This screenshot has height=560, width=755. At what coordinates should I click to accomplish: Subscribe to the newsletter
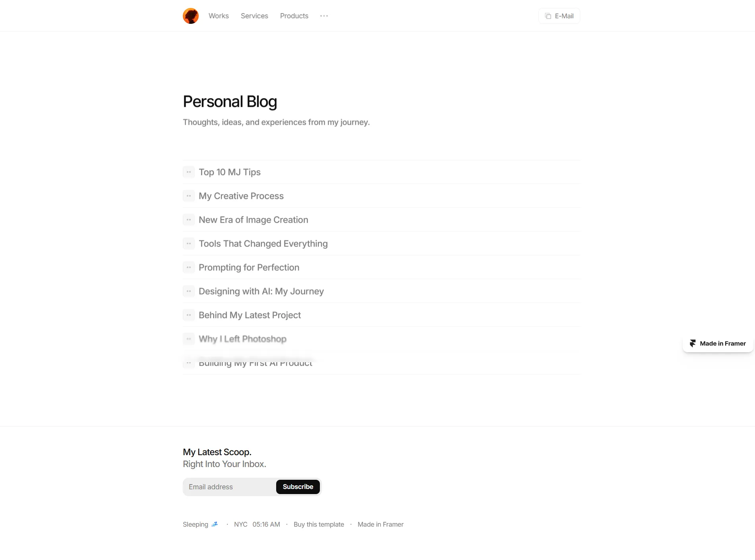click(x=298, y=487)
